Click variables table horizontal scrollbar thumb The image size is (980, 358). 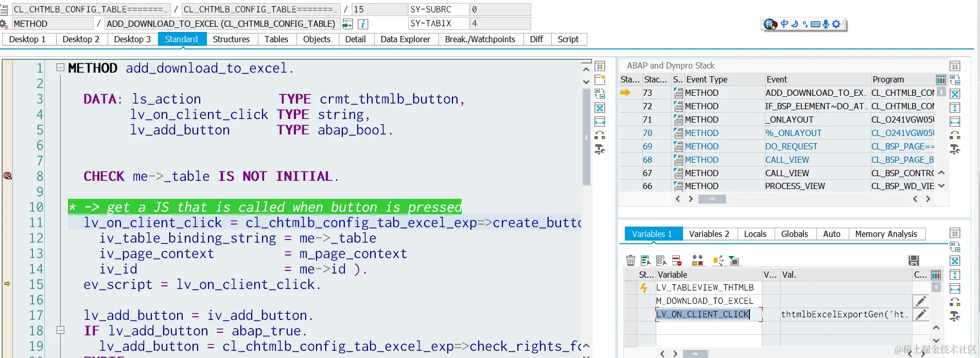pos(695,354)
